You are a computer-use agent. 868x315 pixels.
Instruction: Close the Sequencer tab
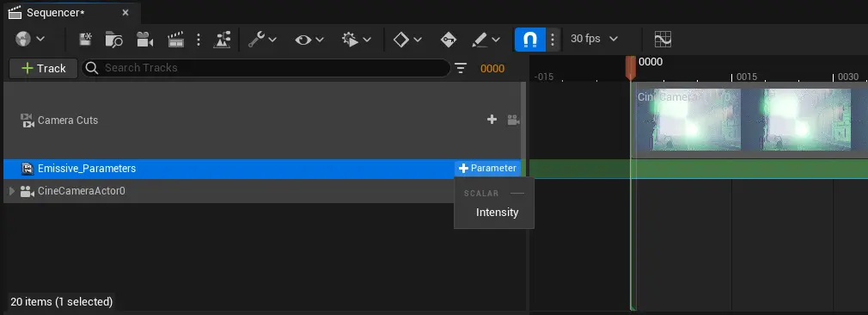[x=125, y=12]
